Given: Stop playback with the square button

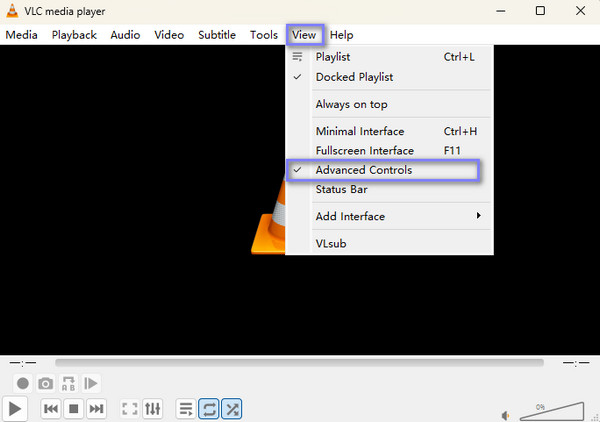Looking at the screenshot, I should click(x=73, y=409).
